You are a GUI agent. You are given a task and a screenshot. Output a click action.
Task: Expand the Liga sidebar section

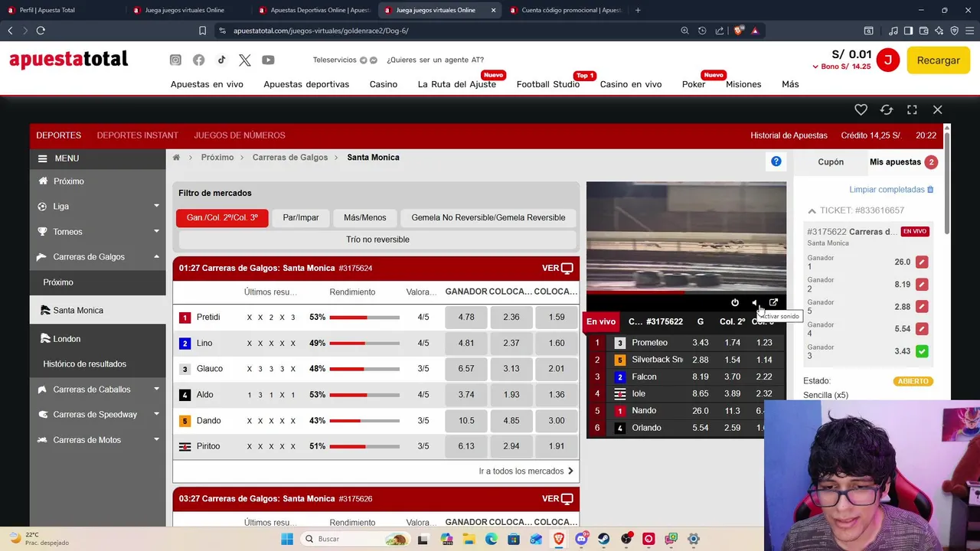pos(97,206)
